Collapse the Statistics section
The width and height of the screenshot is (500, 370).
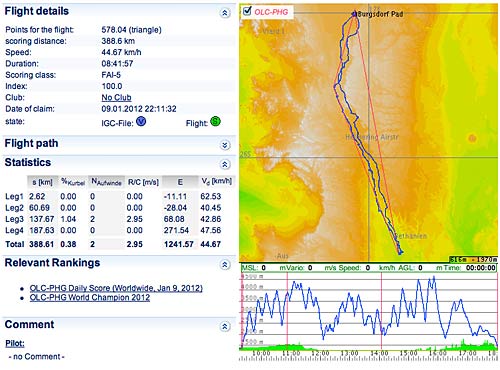coord(225,164)
